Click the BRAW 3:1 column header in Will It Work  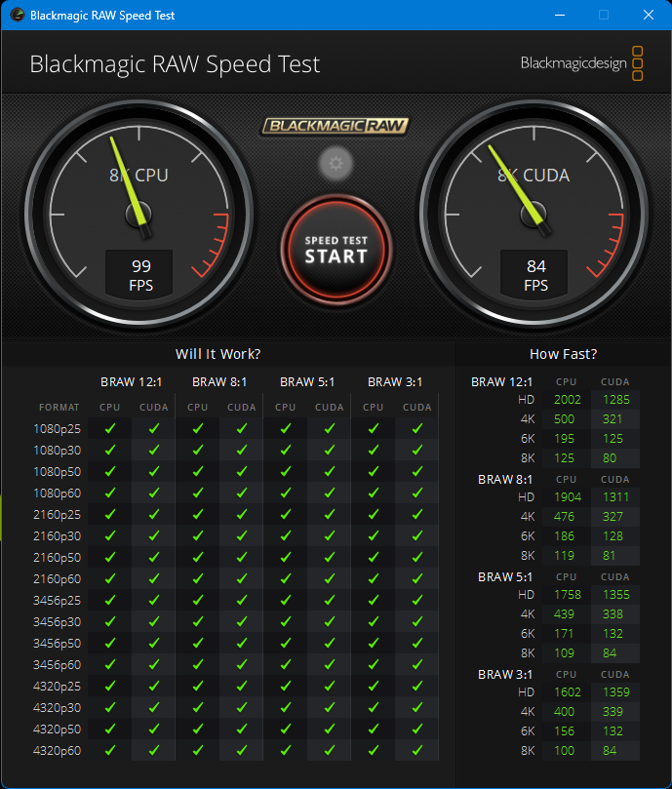(395, 382)
